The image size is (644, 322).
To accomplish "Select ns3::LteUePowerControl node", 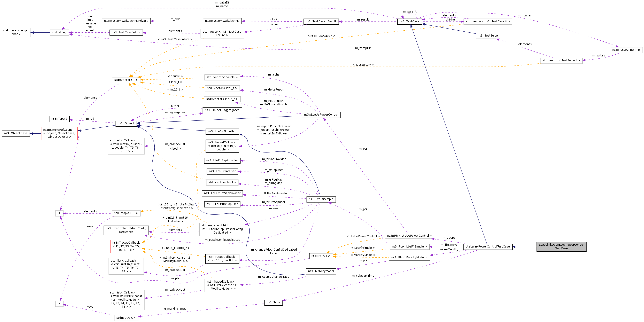I will pos(321,115).
